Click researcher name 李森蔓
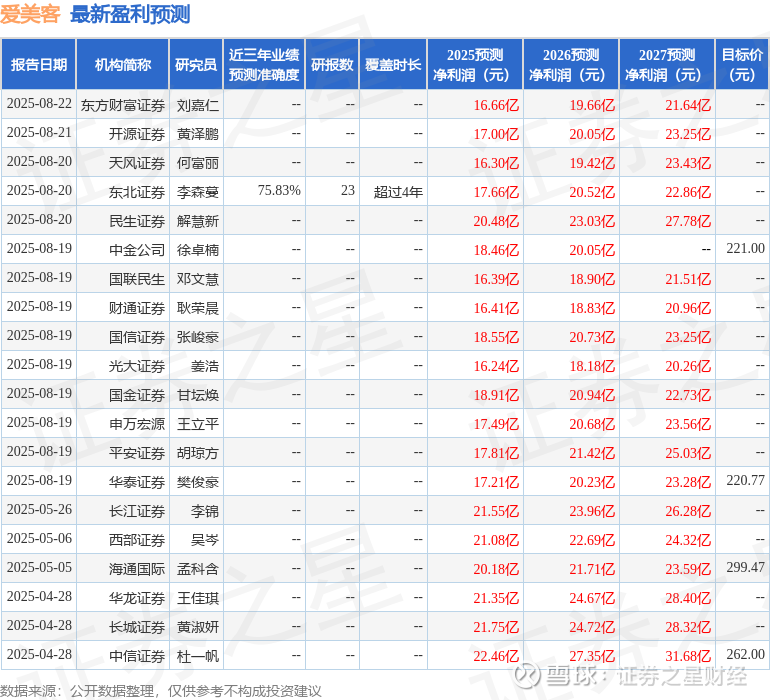770x700 pixels. (198, 192)
